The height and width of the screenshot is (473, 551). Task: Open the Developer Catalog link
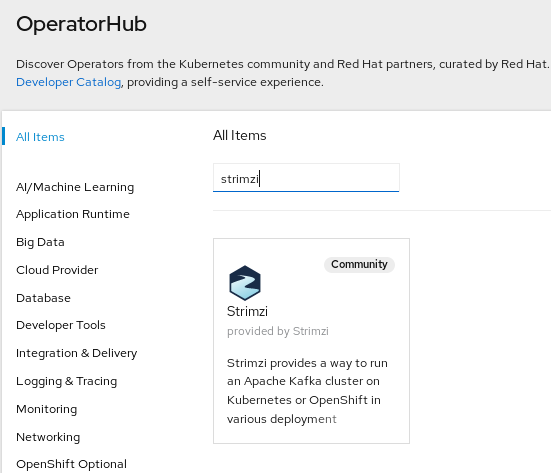69,82
